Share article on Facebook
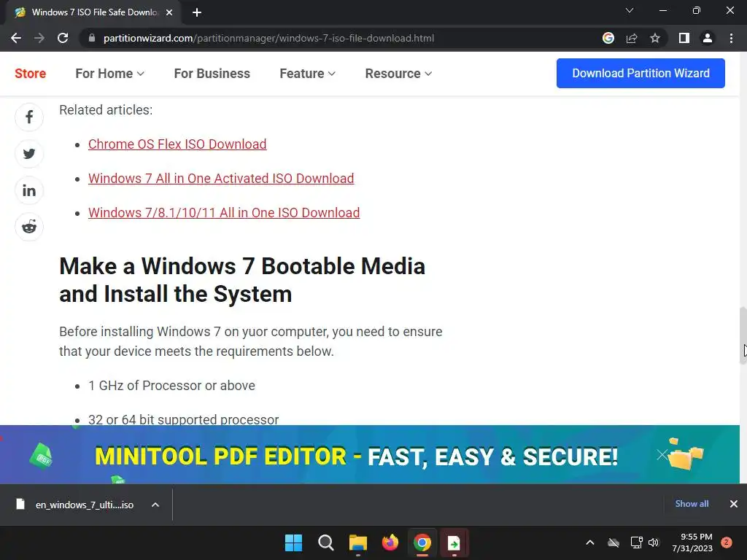This screenshot has height=560, width=747. [x=29, y=117]
